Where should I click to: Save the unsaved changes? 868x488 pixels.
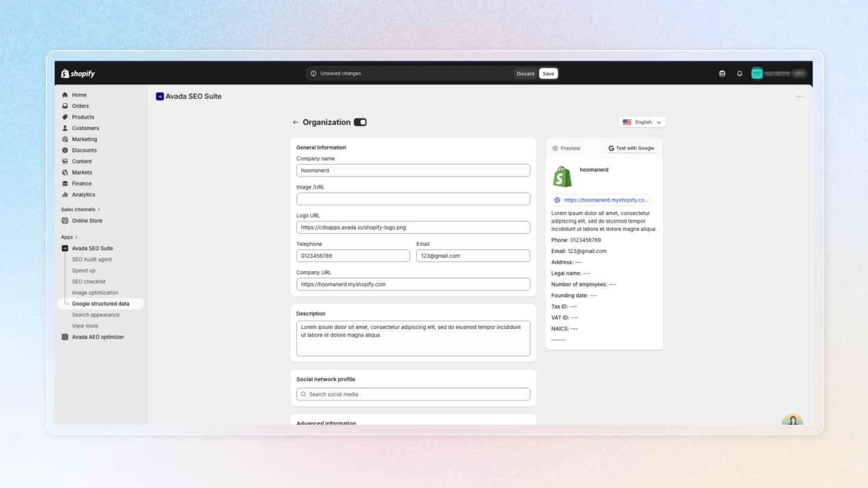point(548,74)
